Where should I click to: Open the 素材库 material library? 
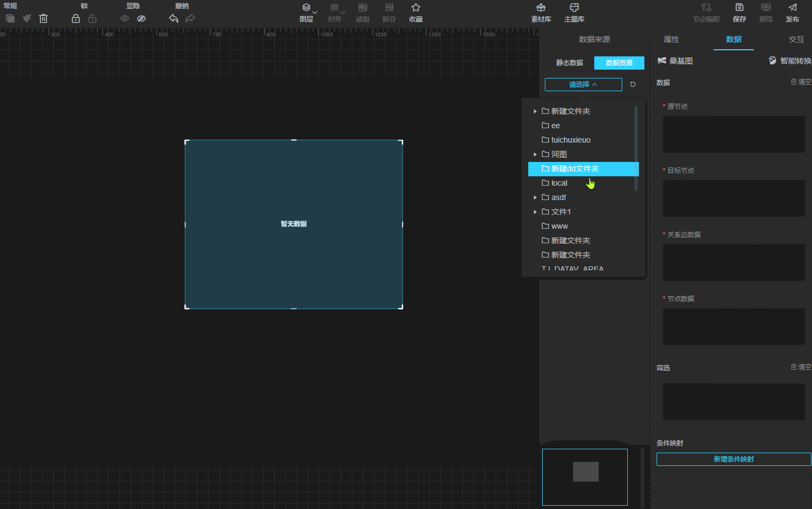click(x=541, y=12)
